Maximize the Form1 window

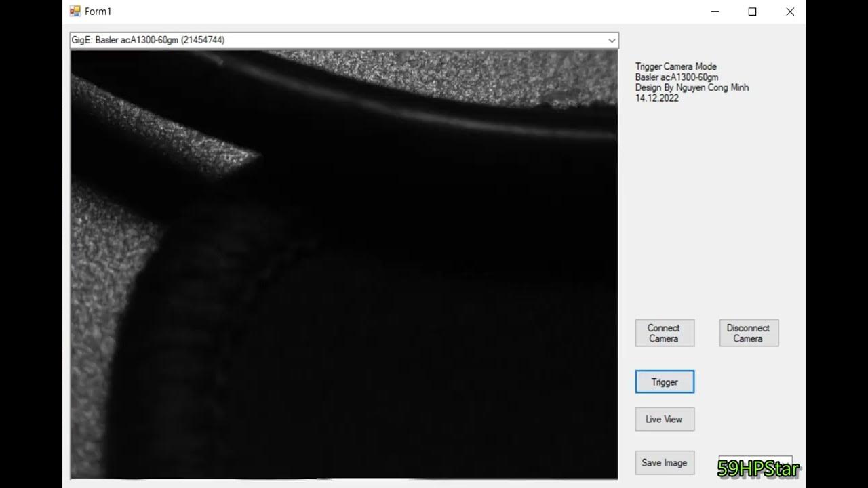coord(752,12)
